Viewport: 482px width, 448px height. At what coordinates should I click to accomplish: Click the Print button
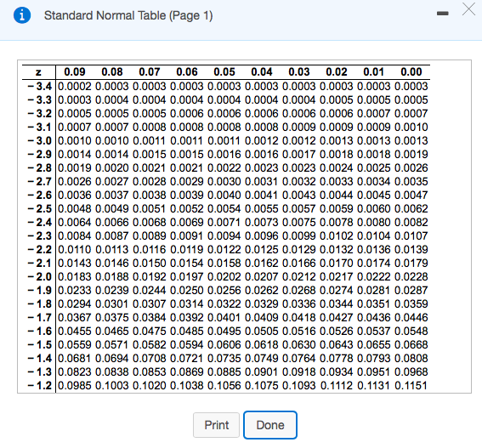pyautogui.click(x=217, y=425)
